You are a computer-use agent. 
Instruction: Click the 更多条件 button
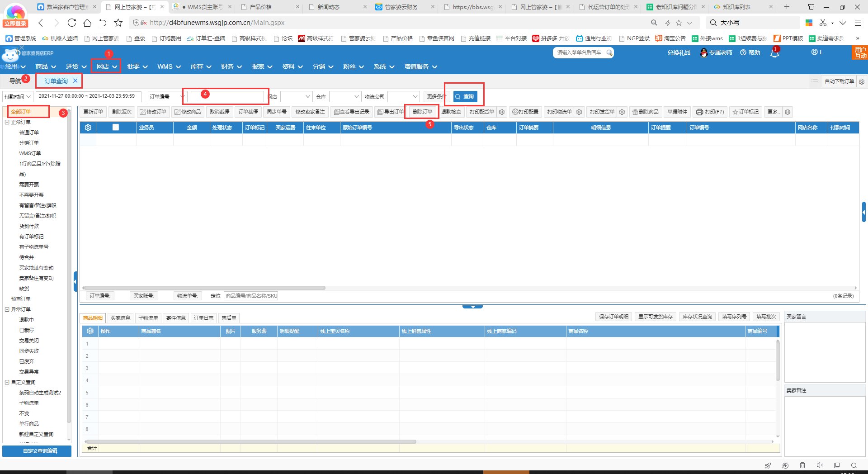point(436,96)
